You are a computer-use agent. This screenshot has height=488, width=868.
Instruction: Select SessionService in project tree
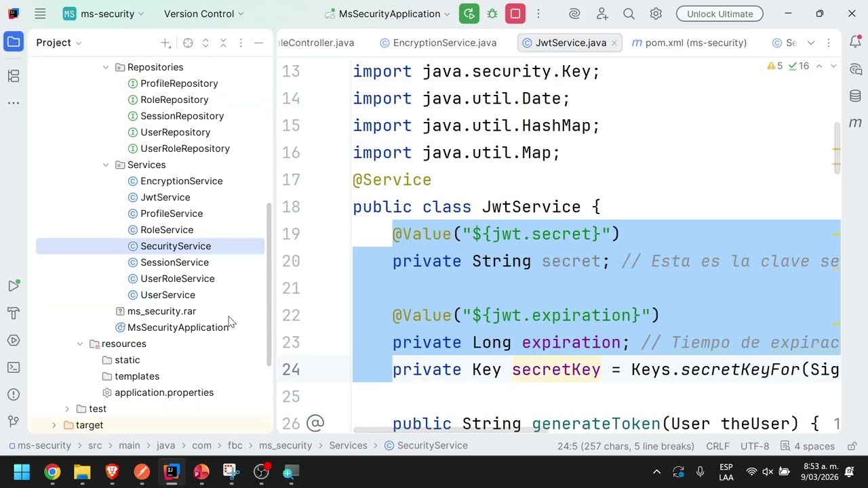click(x=174, y=262)
